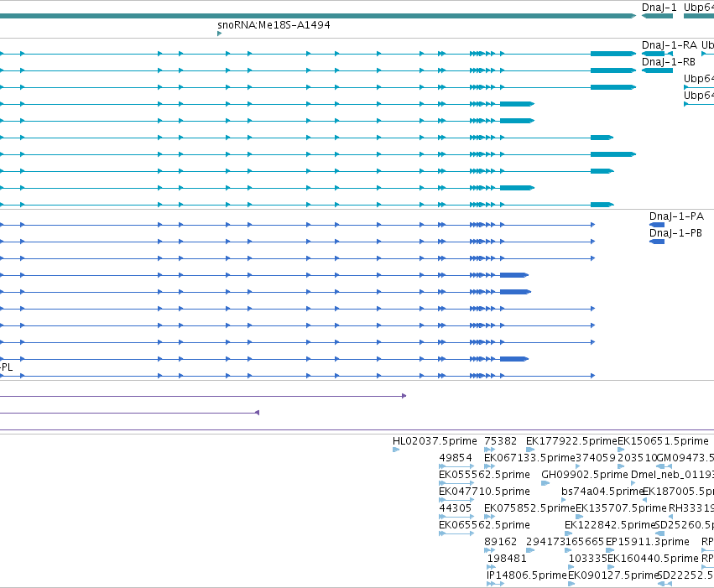Click the 294173 feature label

(545, 542)
